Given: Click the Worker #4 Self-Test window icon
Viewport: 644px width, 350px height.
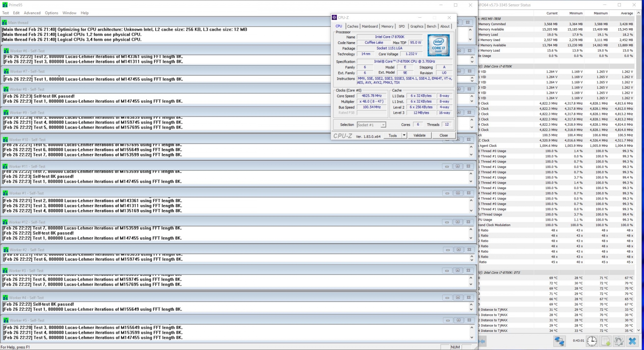Looking at the screenshot, I should [5, 298].
